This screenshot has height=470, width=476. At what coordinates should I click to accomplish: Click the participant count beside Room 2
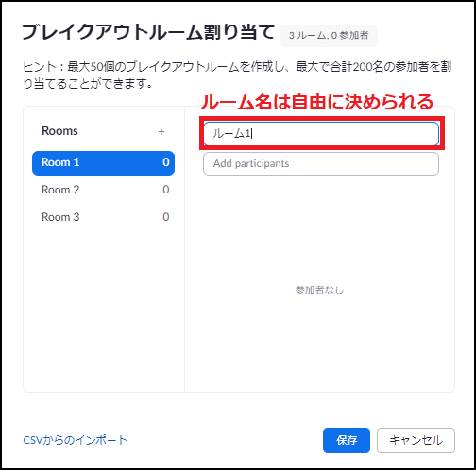click(x=166, y=190)
